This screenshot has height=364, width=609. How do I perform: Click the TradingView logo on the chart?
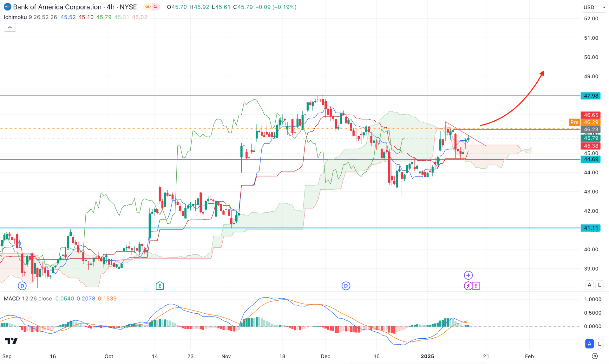[11, 341]
